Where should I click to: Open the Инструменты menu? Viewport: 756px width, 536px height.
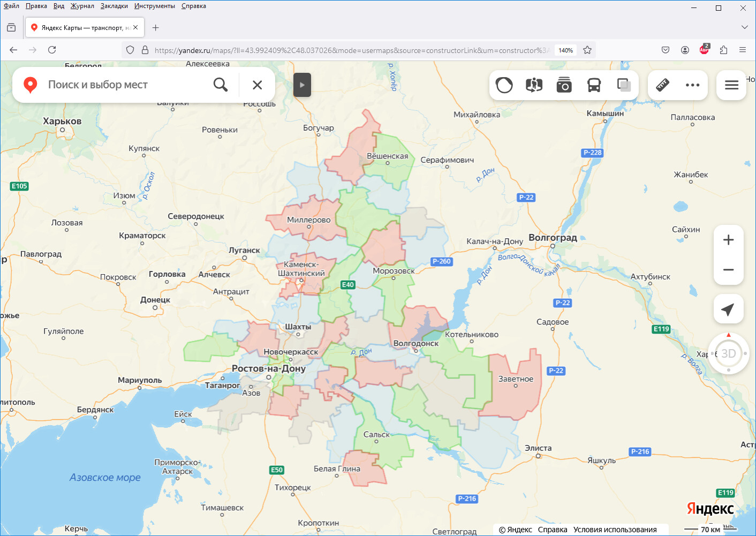(154, 6)
